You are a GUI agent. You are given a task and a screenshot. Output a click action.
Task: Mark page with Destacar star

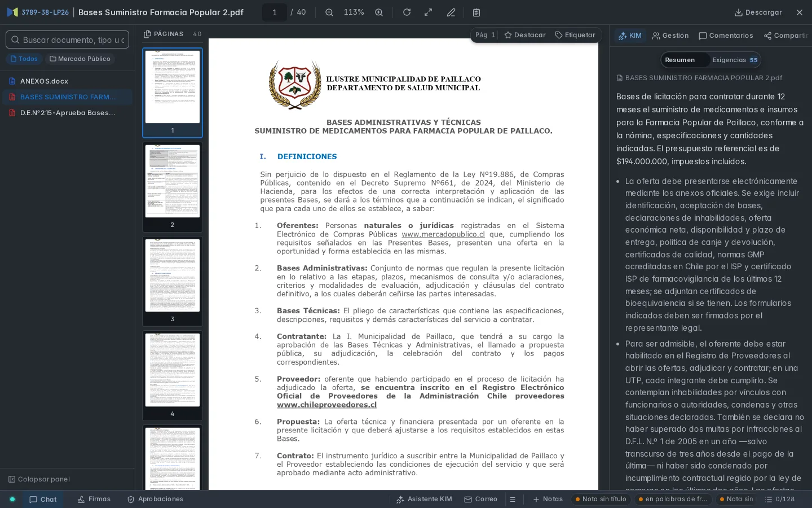pos(525,35)
